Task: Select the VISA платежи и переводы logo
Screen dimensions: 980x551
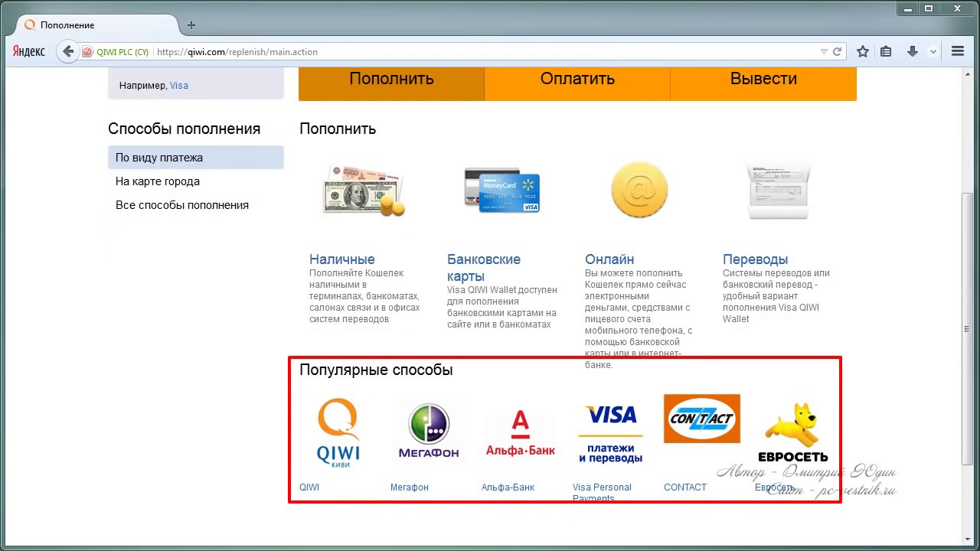Action: (611, 434)
